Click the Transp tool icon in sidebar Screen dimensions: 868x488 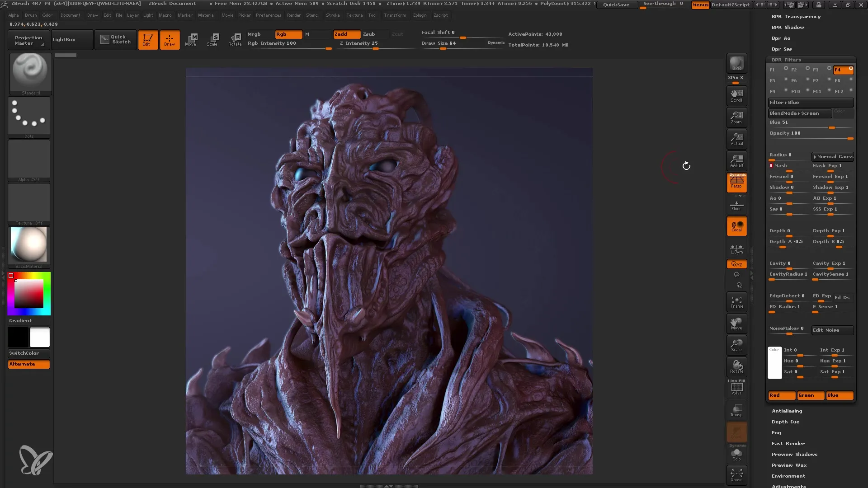click(x=736, y=411)
